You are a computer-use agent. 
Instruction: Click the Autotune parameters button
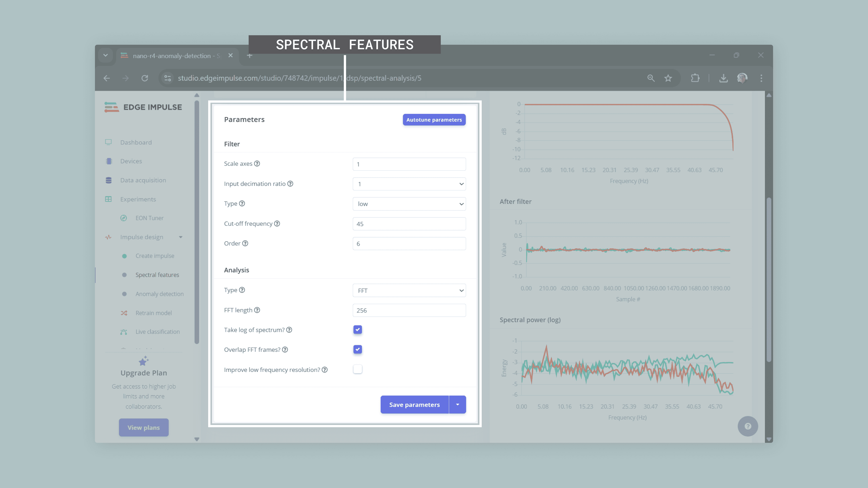434,120
